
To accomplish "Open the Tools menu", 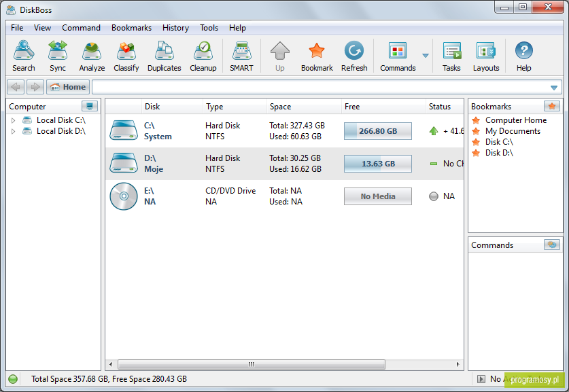I will pyautogui.click(x=209, y=28).
